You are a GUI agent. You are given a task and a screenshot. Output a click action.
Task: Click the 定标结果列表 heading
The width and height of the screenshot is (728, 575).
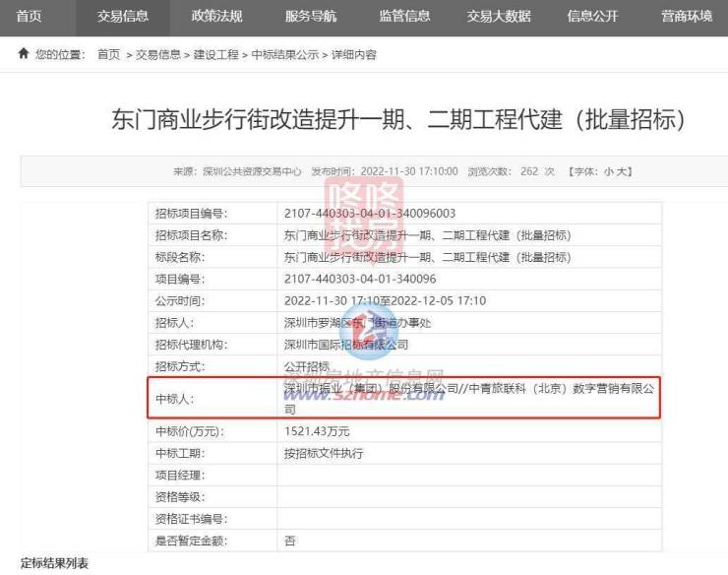[54, 563]
